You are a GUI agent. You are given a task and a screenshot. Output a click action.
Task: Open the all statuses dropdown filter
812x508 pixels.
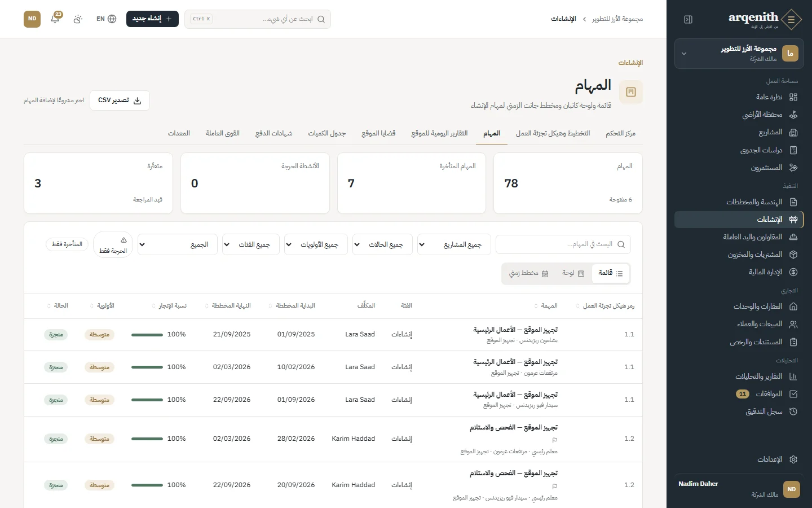(382, 244)
